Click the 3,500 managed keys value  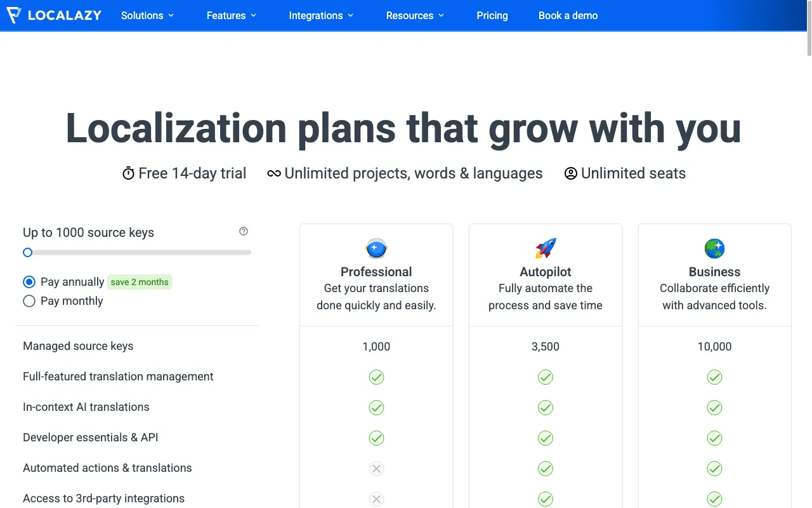546,347
